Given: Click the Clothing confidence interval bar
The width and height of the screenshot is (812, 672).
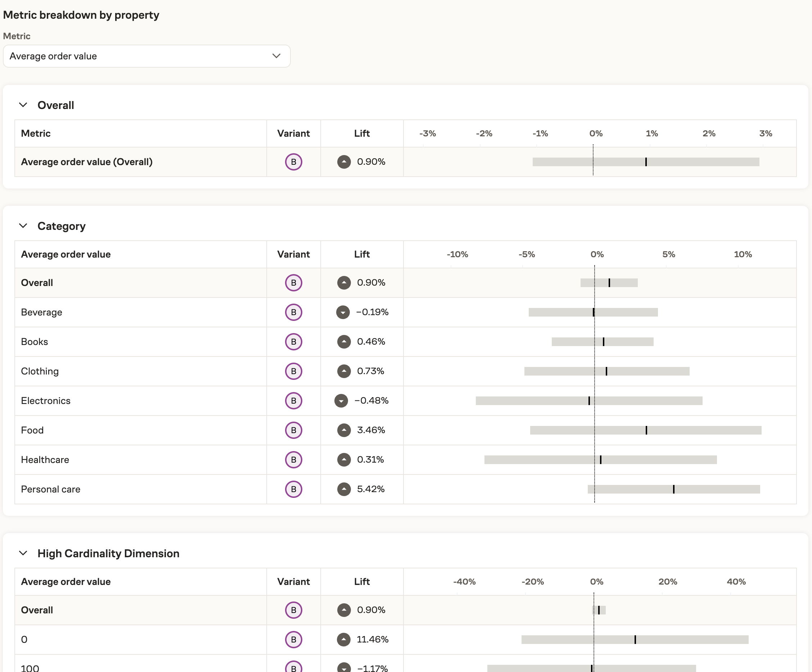Looking at the screenshot, I should pos(607,371).
